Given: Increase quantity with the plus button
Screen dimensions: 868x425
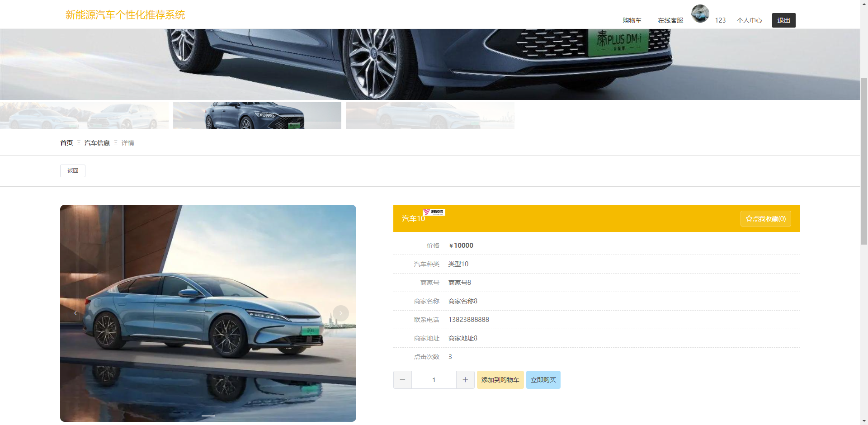Looking at the screenshot, I should coord(465,380).
